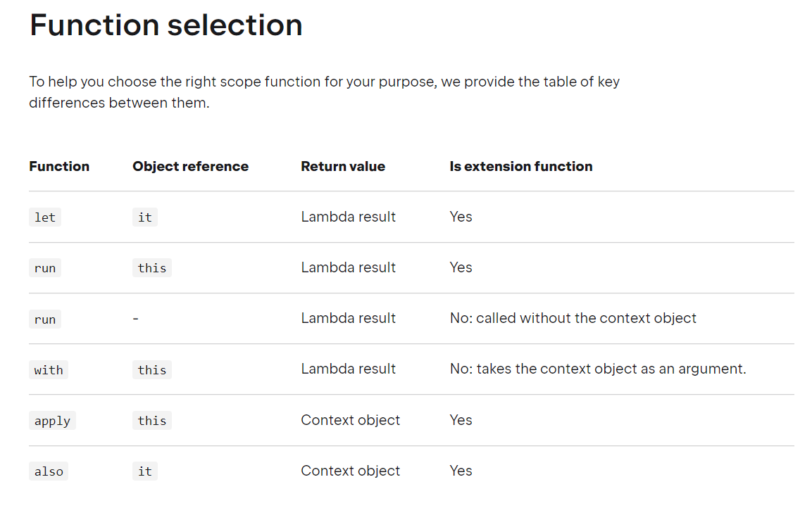Click the 'let' function code label
The image size is (812, 508).
(x=45, y=217)
